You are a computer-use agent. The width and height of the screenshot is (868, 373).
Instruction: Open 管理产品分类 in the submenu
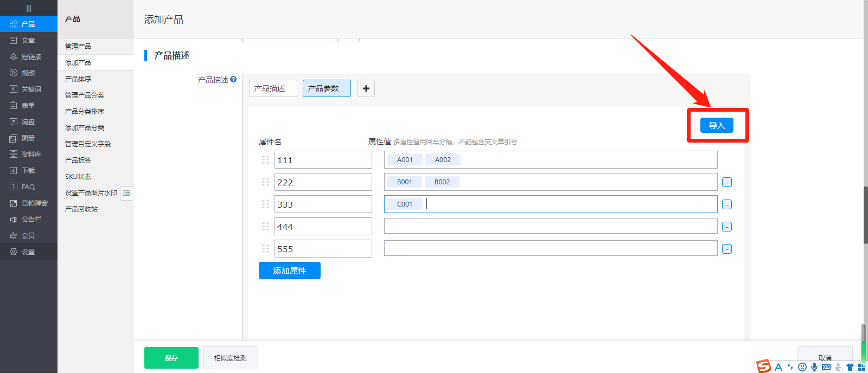pyautogui.click(x=85, y=95)
